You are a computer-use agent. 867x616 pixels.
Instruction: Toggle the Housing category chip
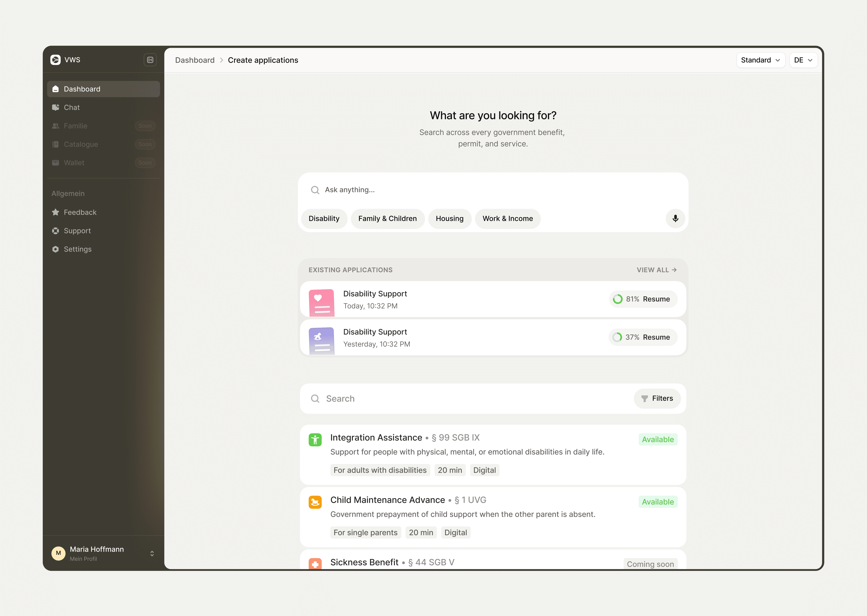click(449, 219)
